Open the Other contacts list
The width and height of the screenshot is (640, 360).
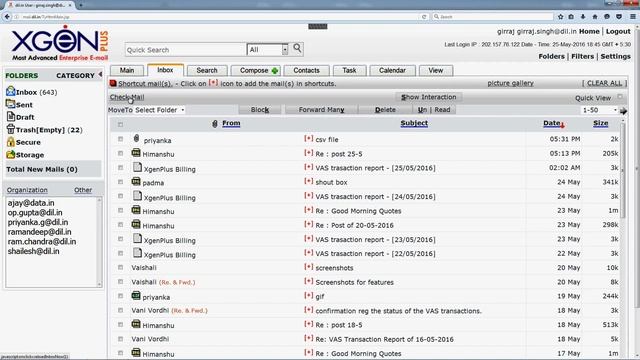pos(83,190)
